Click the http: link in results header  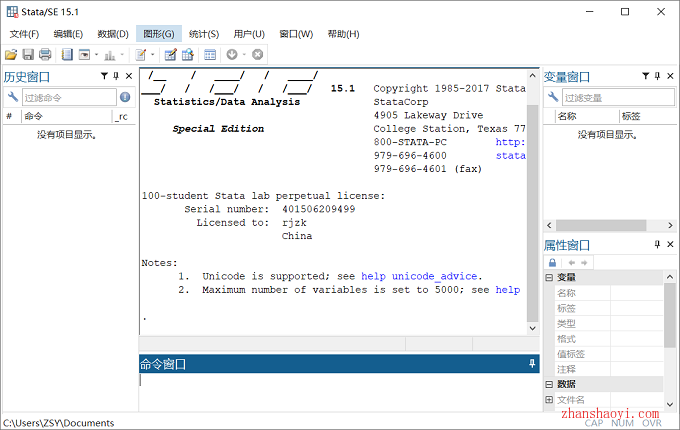tap(510, 142)
